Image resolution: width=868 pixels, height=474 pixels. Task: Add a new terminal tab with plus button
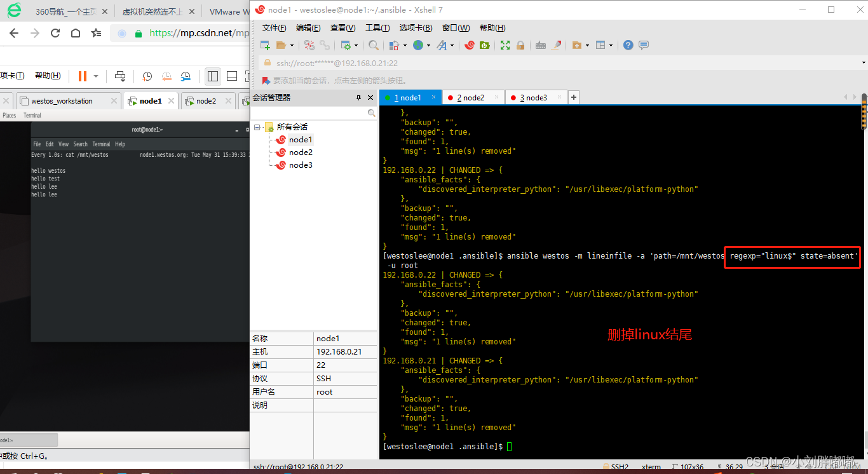574,97
